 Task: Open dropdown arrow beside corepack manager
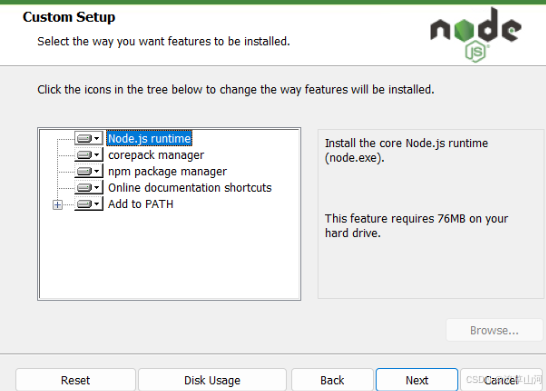(97, 155)
